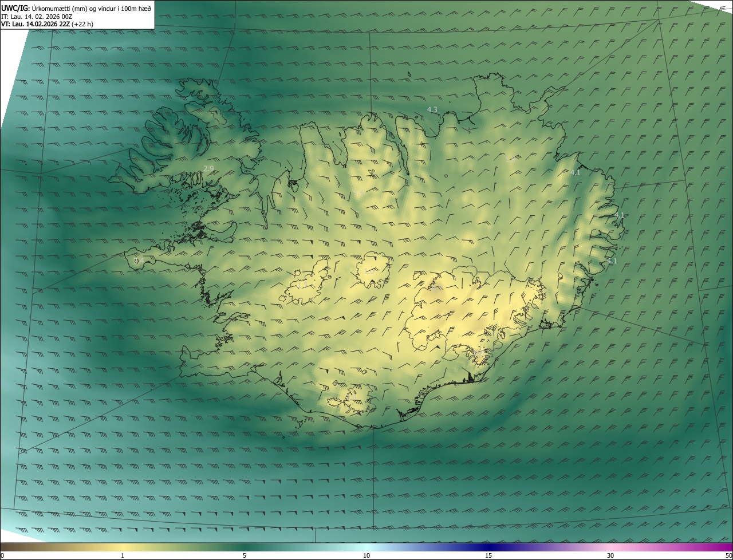Click the title 'Úrkomumætti (mm) og vindur i 100m hæð'

(92, 9)
